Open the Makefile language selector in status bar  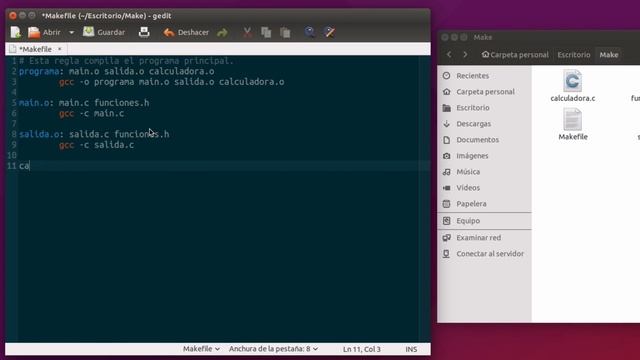pos(201,349)
